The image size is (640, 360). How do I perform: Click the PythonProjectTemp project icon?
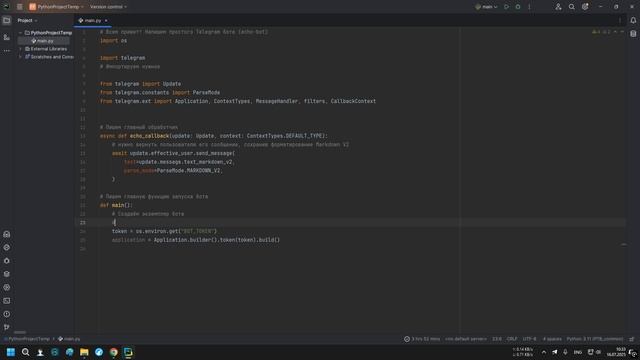[32, 7]
